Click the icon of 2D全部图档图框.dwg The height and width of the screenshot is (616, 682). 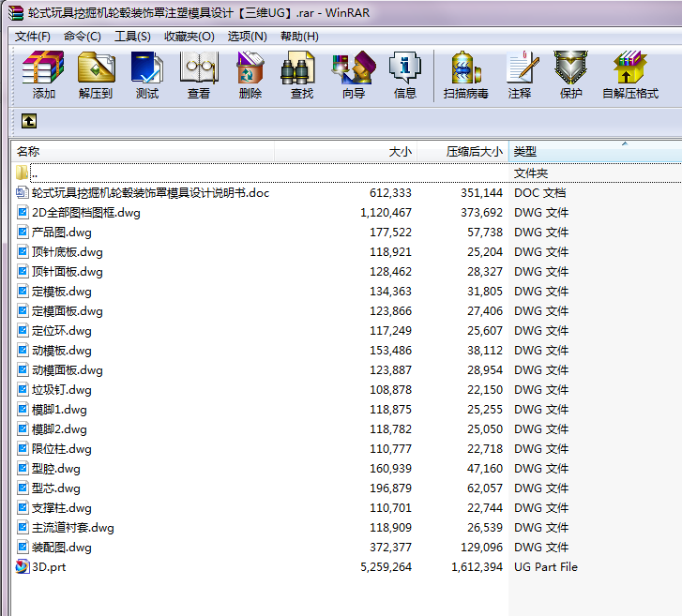pyautogui.click(x=23, y=212)
